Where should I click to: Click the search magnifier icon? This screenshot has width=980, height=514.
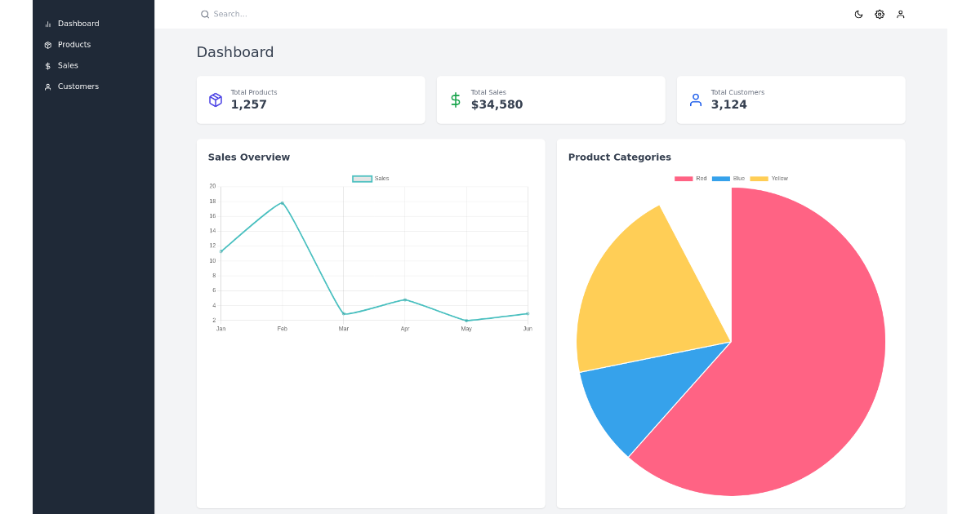click(204, 14)
